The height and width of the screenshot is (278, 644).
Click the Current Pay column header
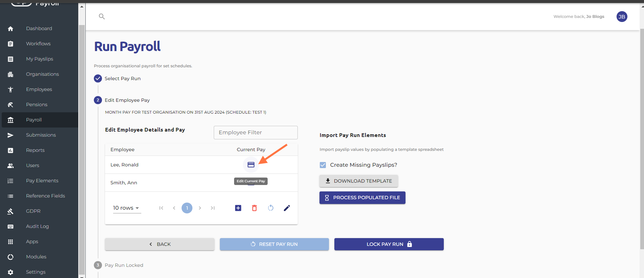[251, 149]
